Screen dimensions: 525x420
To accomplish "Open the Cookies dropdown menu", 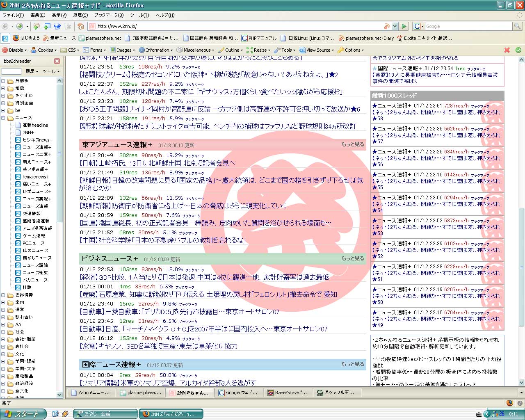I will coord(43,50).
